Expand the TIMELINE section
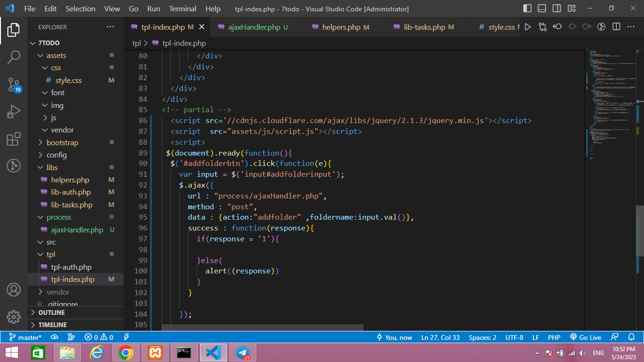Viewport: 644px width, 362px height. 75,325
